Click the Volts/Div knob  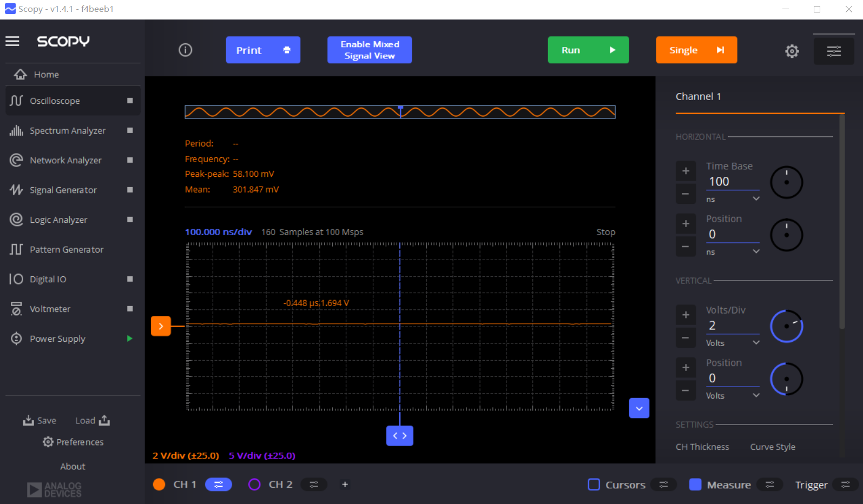(786, 326)
